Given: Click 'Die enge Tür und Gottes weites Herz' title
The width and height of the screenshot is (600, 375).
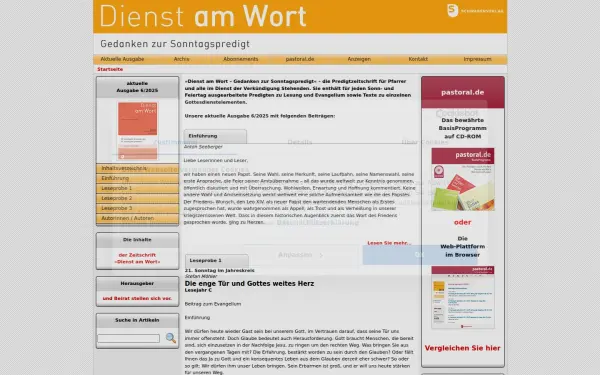Looking at the screenshot, I should 249,284.
